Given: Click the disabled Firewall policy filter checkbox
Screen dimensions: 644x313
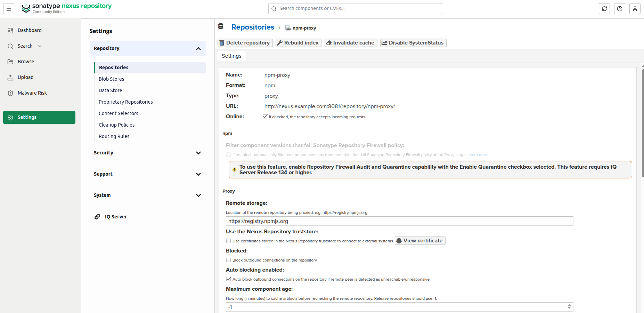Looking at the screenshot, I should [228, 154].
